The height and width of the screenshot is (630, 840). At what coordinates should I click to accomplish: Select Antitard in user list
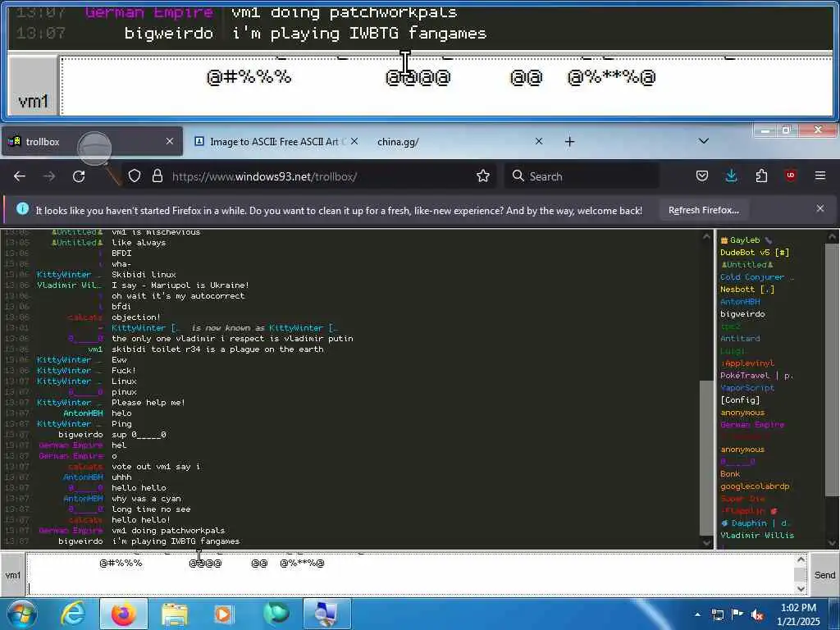(x=740, y=339)
